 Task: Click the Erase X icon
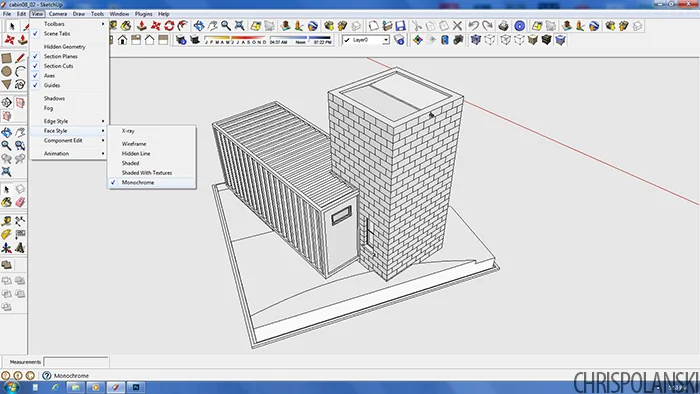click(x=457, y=26)
